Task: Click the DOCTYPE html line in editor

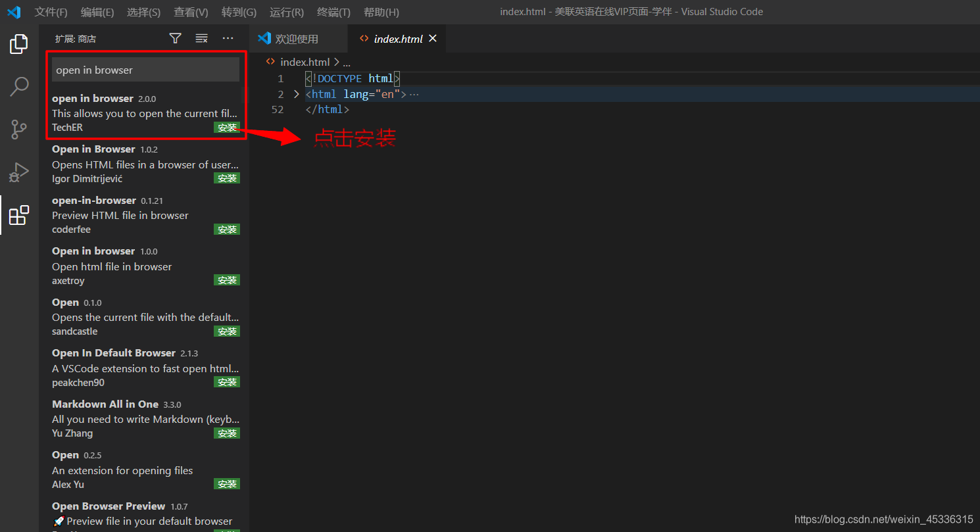Action: point(353,78)
